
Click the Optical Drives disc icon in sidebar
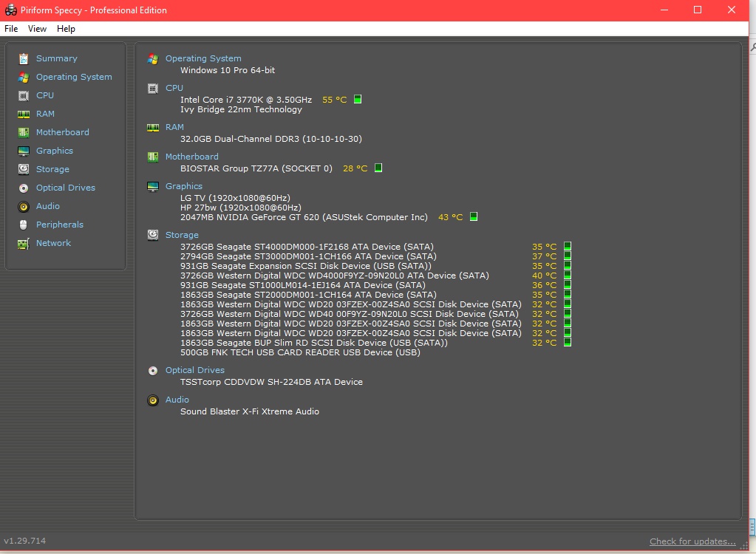(23, 188)
